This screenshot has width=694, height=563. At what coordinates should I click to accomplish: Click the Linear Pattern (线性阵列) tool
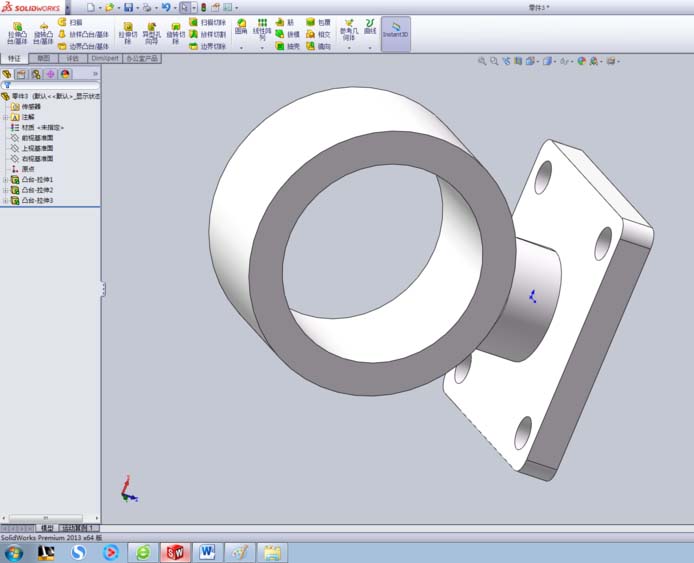pos(262,29)
